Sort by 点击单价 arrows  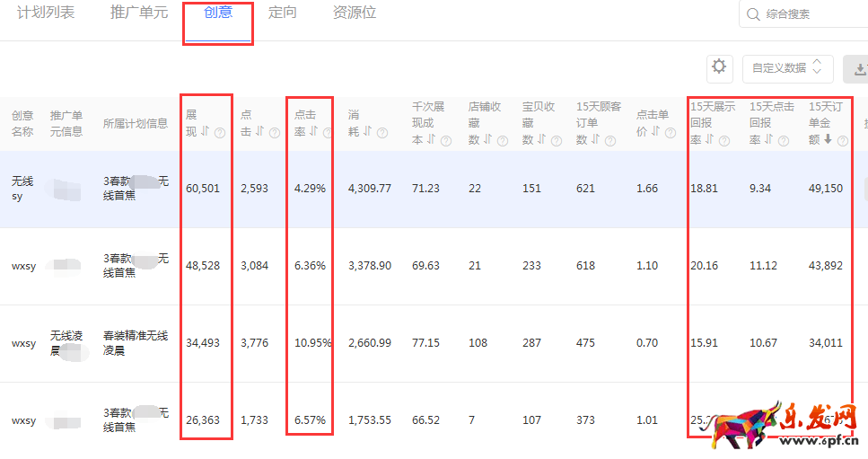tap(655, 132)
